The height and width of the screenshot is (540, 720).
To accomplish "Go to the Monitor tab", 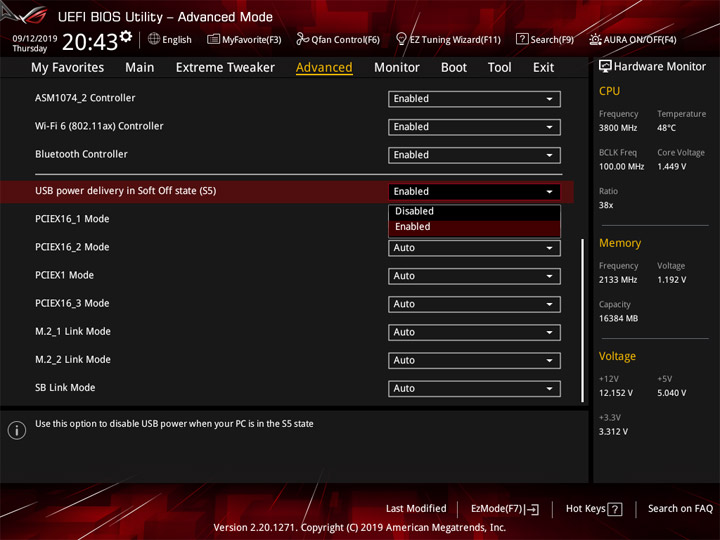I will click(397, 68).
